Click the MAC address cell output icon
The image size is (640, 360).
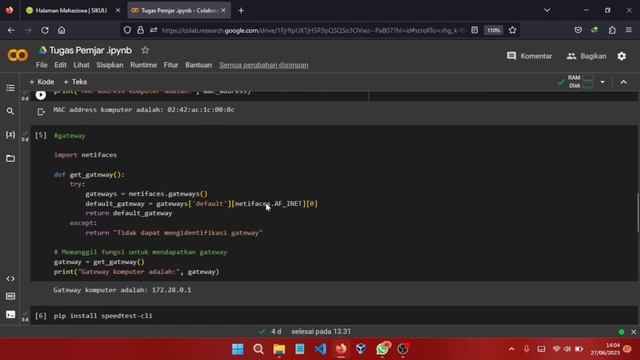point(41,111)
